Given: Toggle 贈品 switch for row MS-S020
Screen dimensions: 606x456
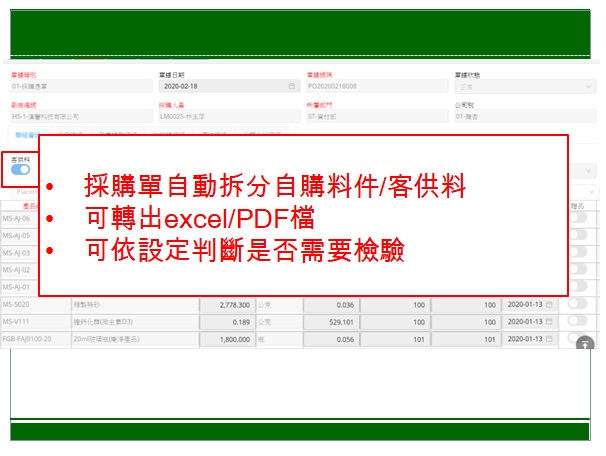Looking at the screenshot, I should (578, 303).
